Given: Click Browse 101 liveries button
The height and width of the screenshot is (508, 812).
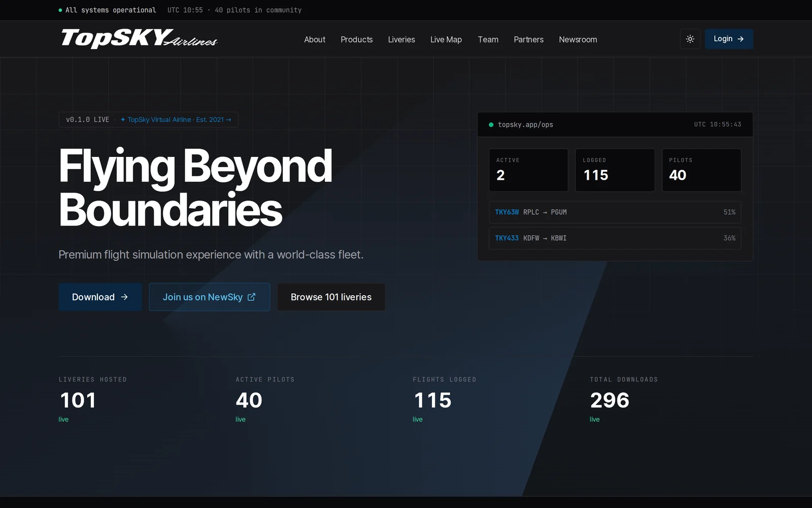Looking at the screenshot, I should coord(331,297).
